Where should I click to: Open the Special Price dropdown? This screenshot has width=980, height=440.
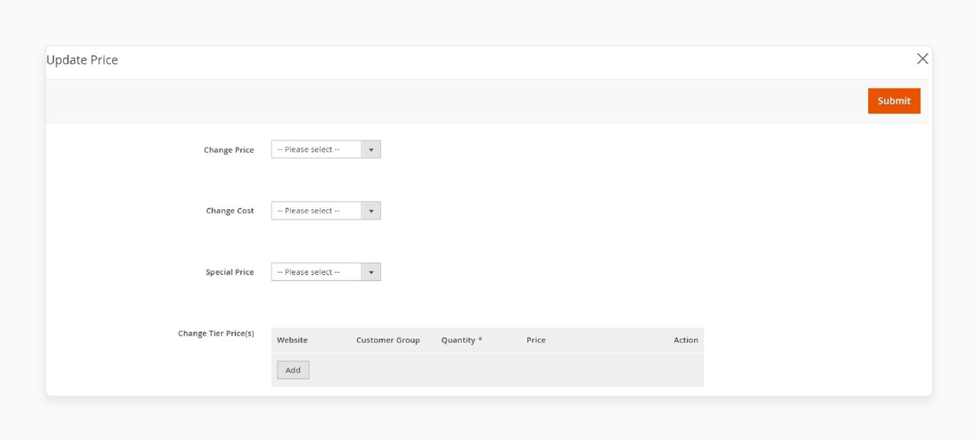326,272
